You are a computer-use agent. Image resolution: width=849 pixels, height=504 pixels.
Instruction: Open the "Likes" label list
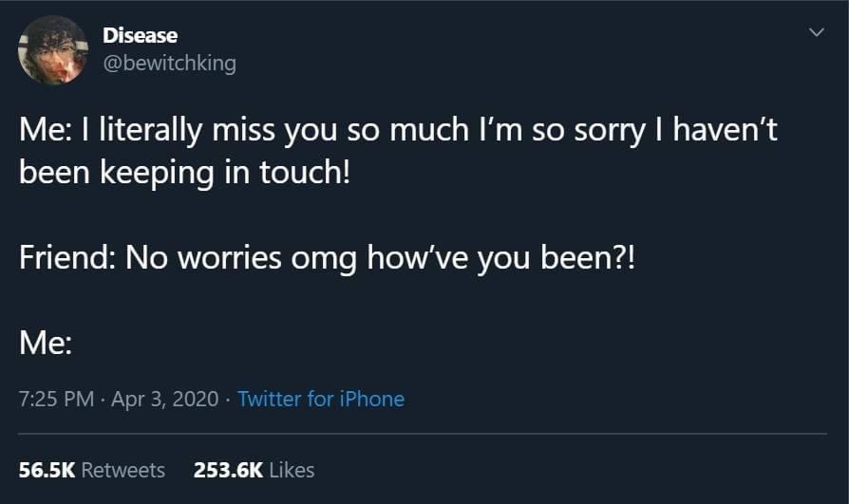pos(292,470)
